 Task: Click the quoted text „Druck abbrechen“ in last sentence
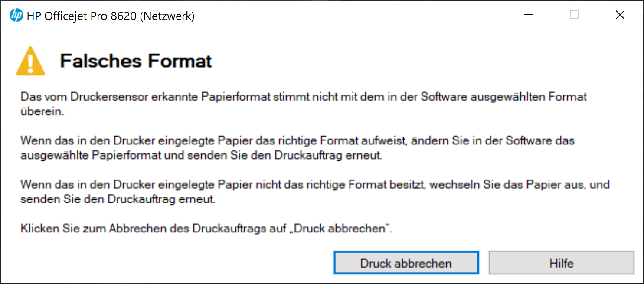pyautogui.click(x=341, y=228)
